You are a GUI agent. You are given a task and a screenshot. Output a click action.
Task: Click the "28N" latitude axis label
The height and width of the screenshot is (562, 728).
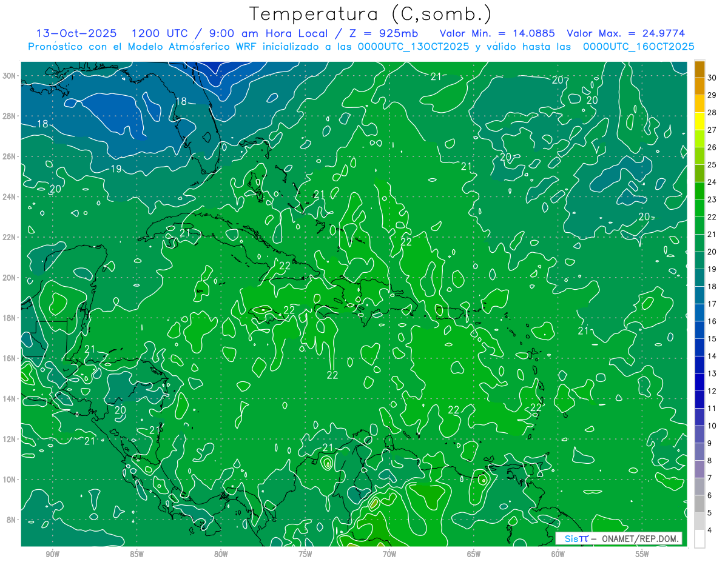[x=9, y=116]
